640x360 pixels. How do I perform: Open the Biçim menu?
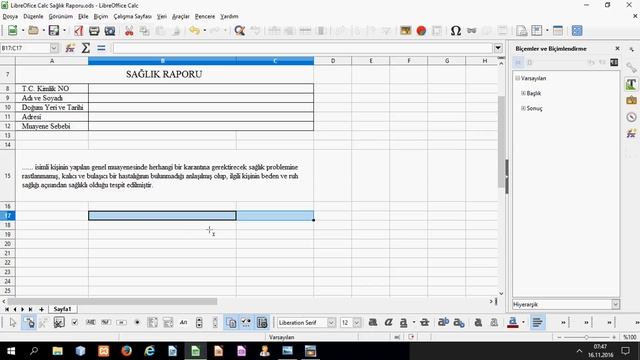point(101,16)
